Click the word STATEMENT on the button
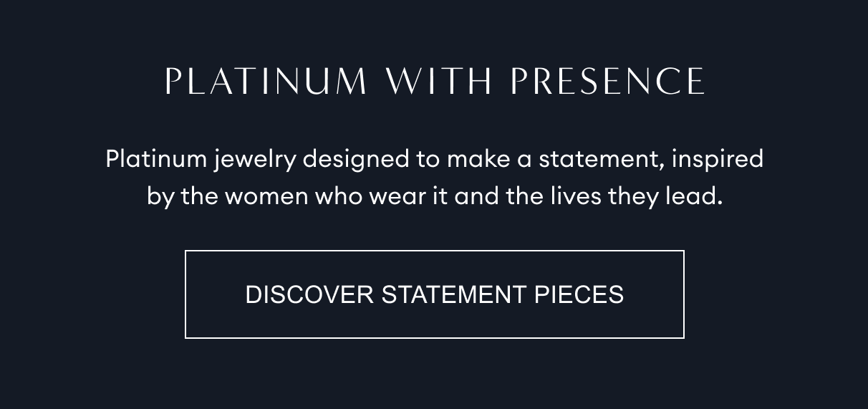Screen dimensions: 868x409 [x=454, y=294]
